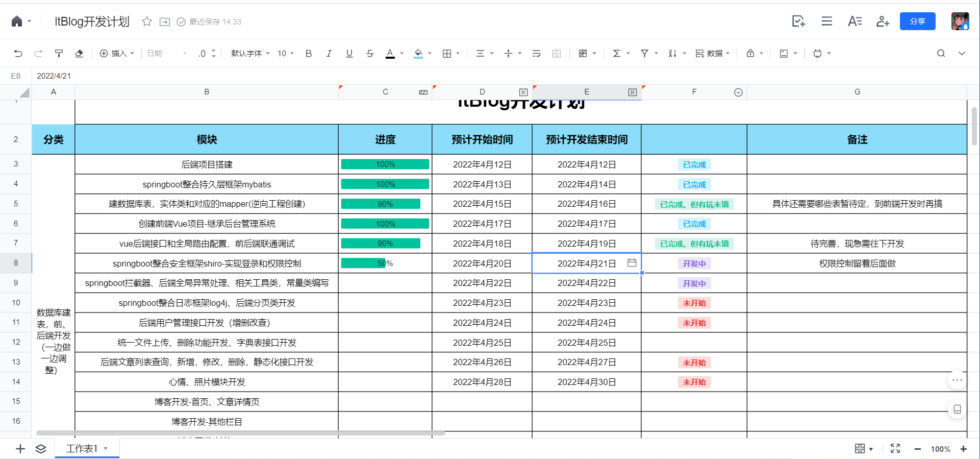Viewport: 980px width, 459px height.
Task: Go to the home page icon
Action: (17, 21)
